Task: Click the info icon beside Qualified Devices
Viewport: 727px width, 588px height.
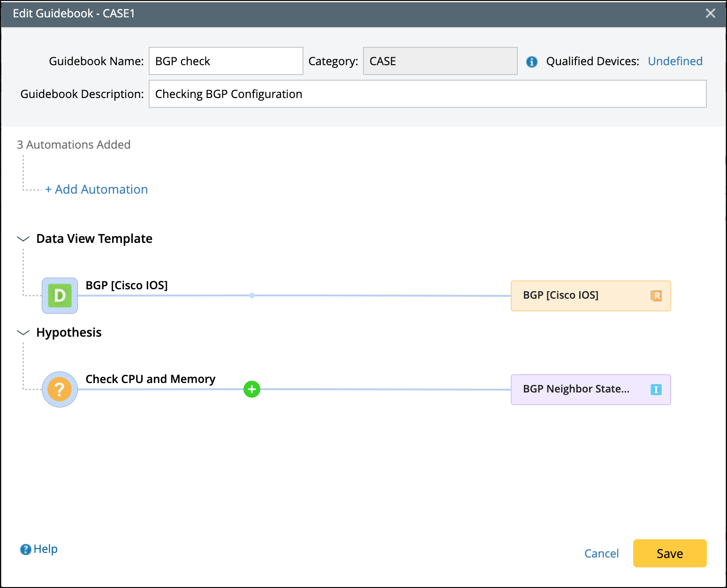Action: (531, 61)
